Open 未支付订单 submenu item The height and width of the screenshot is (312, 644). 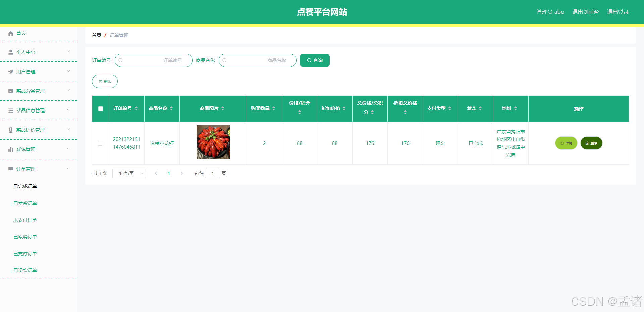(x=25, y=220)
